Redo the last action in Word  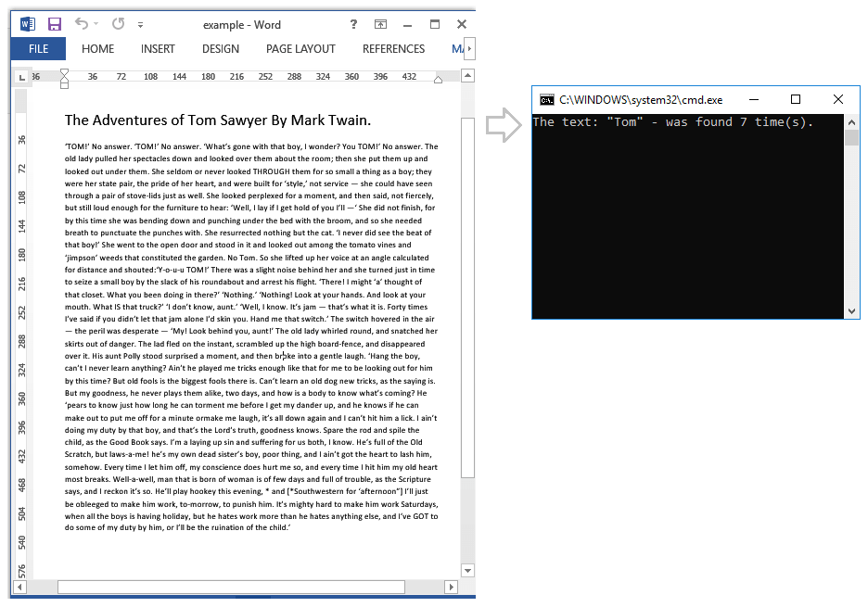118,24
